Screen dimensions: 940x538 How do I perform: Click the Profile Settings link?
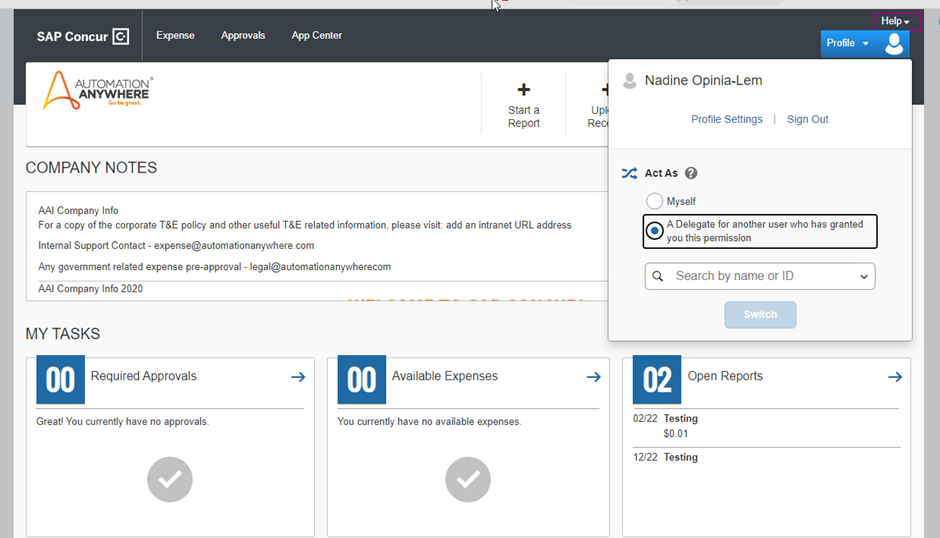(x=727, y=119)
